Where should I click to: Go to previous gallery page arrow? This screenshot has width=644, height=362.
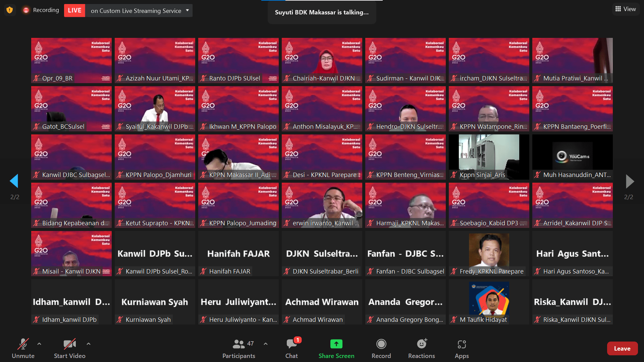14,181
